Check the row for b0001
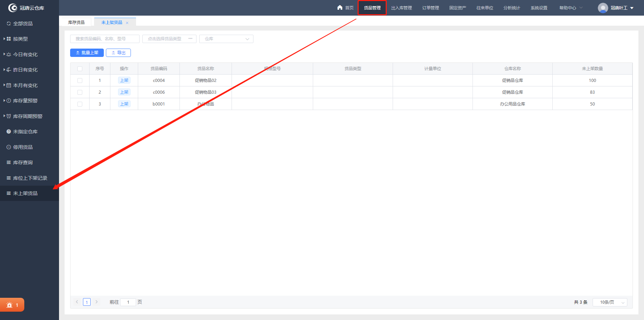Image resolution: width=644 pixels, height=320 pixels. [80, 104]
